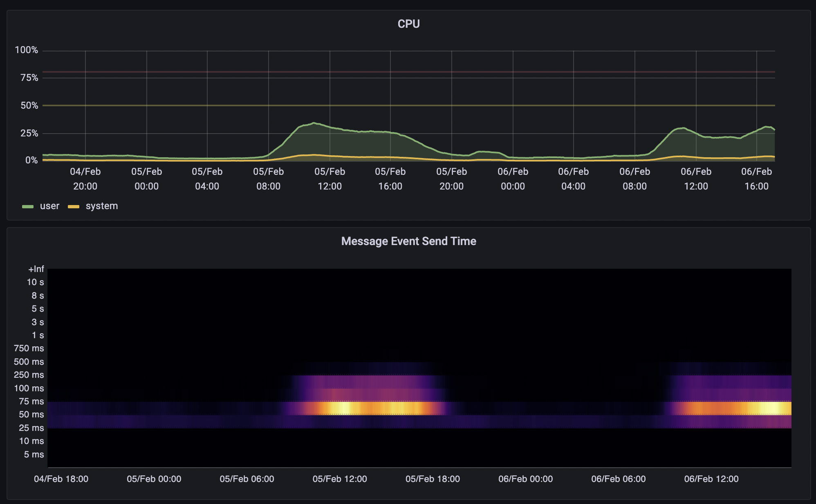This screenshot has height=504, width=816.
Task: Click the 05/Feb 18:00 heatmap axis label
Action: pos(433,479)
